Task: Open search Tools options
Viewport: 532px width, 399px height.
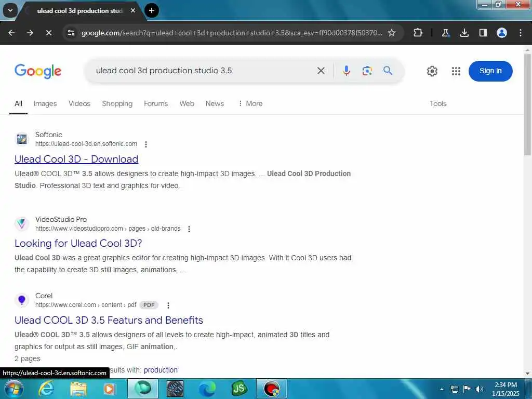Action: [x=438, y=103]
